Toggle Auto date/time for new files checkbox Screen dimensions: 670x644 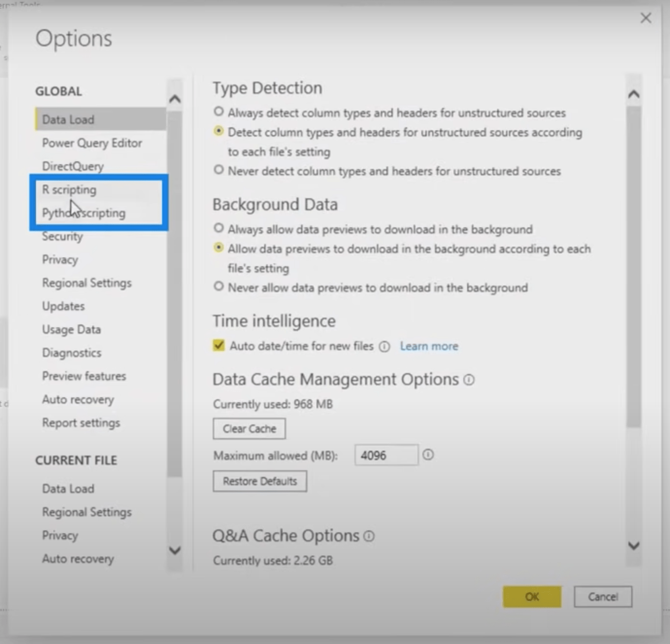(219, 345)
